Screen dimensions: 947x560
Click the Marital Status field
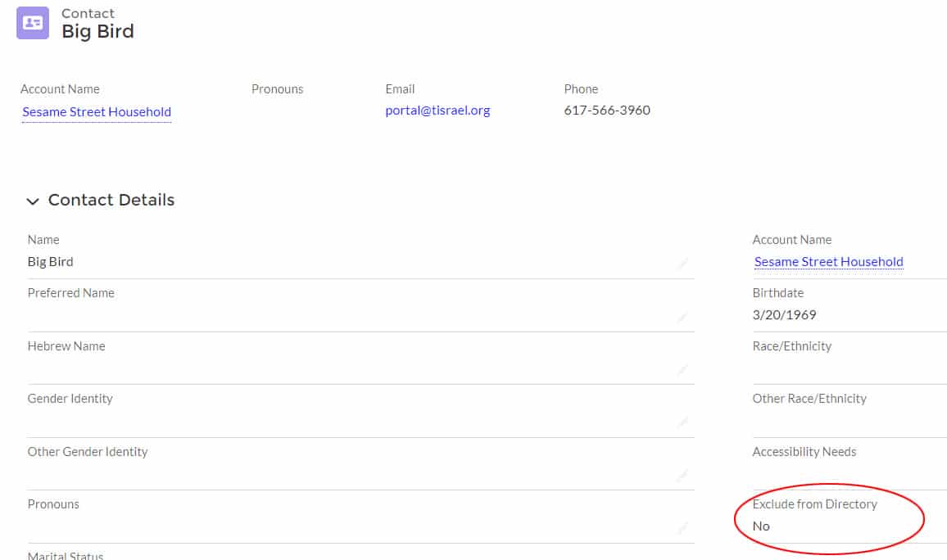66,556
